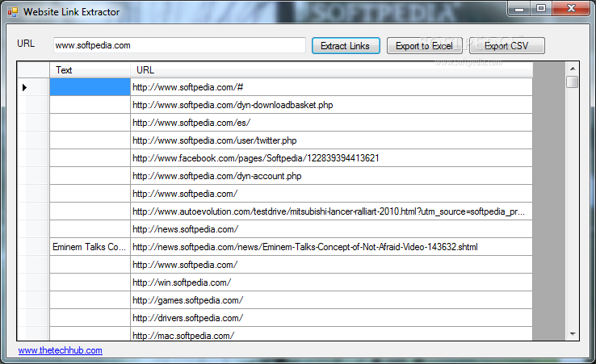This screenshot has height=364, width=596.
Task: Select cell http://drivers.softpedia.com/
Action: pos(331,318)
